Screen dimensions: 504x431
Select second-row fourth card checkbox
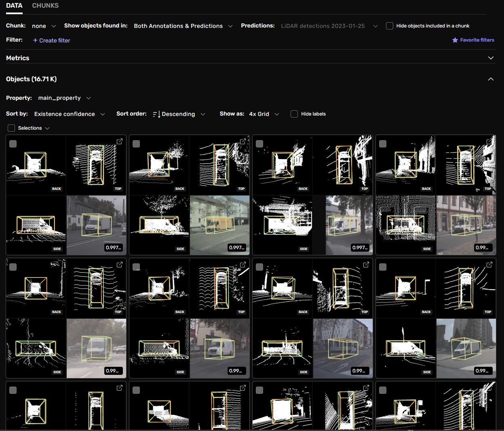click(383, 267)
